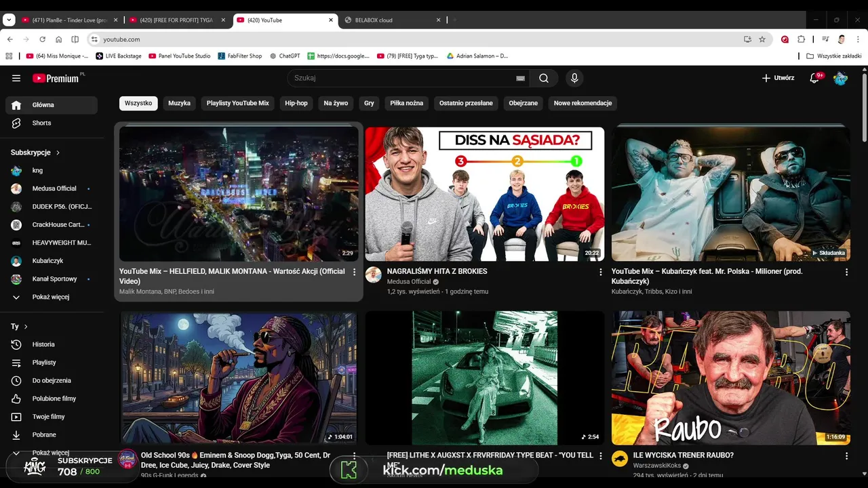868x488 pixels.
Task: Open the Panel YouTube Studio bookmark
Action: click(180, 56)
